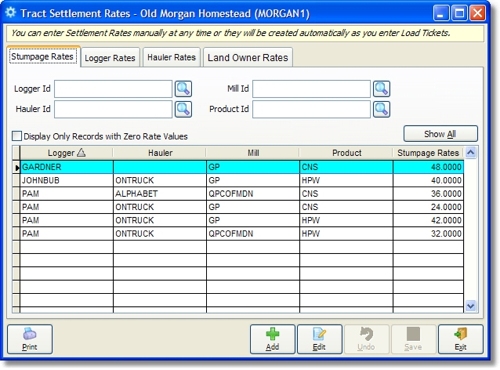
Task: Click the Edit pencil button
Action: tap(319, 339)
